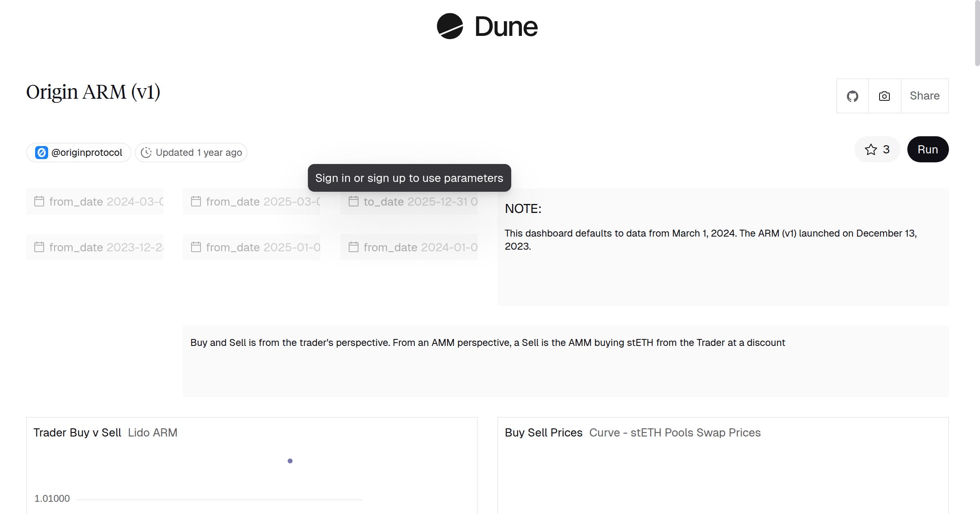Click the Buy Sell Prices chart title
The height and width of the screenshot is (514, 980).
pos(543,432)
